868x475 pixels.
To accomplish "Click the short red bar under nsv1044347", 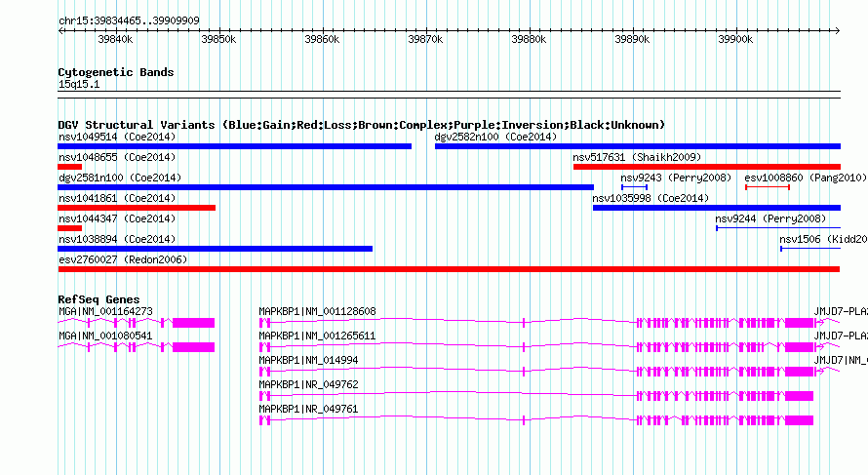I will (x=70, y=228).
